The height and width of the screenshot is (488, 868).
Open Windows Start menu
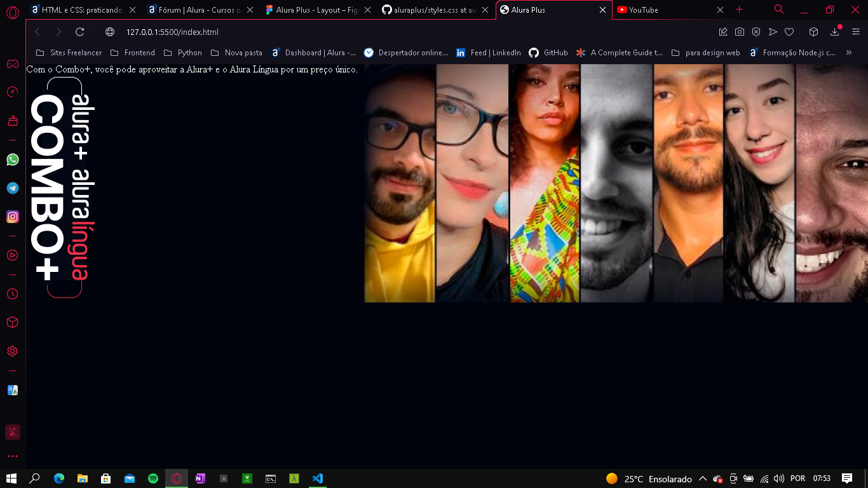(11, 478)
